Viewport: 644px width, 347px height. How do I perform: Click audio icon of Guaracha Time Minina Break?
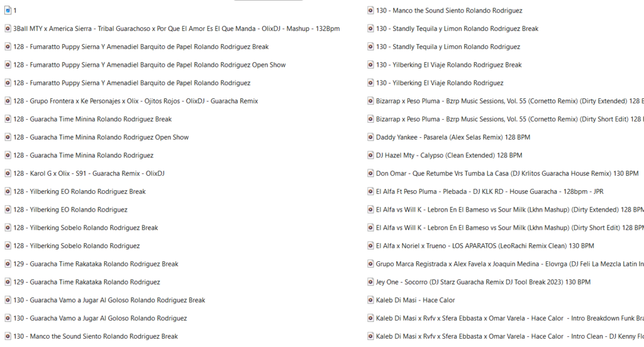click(x=8, y=119)
